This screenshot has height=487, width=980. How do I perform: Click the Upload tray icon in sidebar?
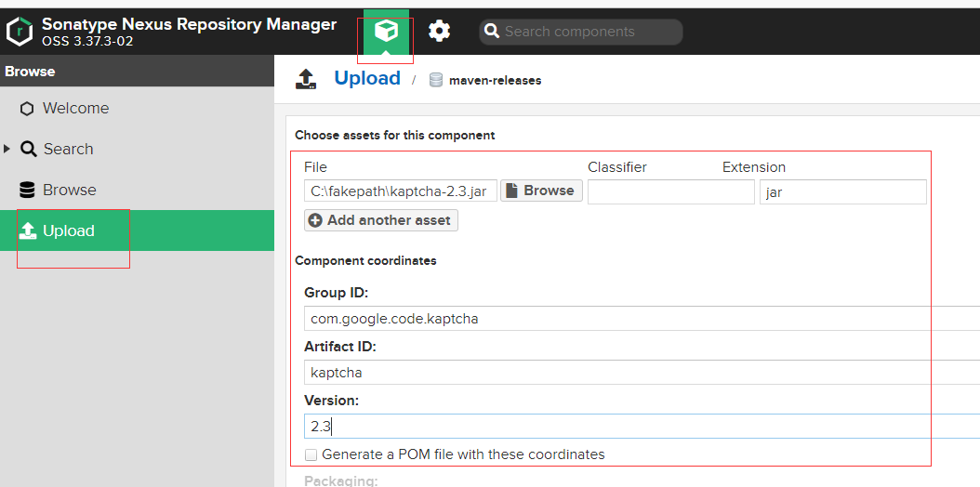coord(27,230)
